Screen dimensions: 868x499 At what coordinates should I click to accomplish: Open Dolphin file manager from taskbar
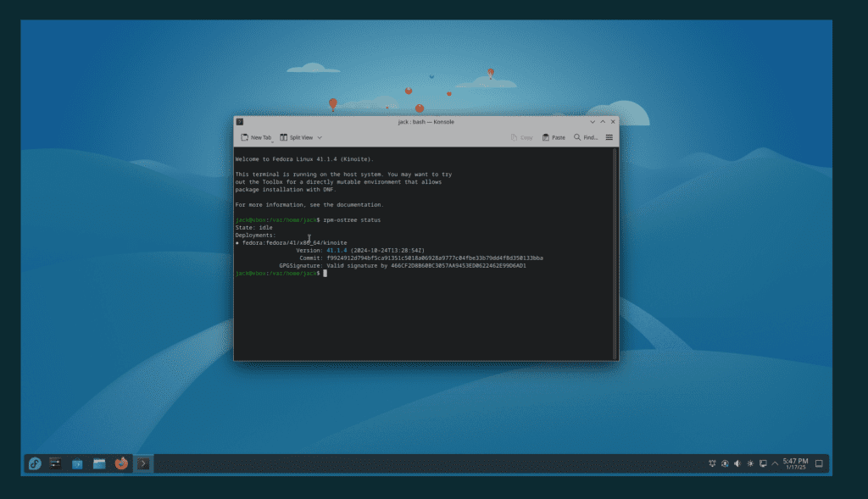(99, 463)
